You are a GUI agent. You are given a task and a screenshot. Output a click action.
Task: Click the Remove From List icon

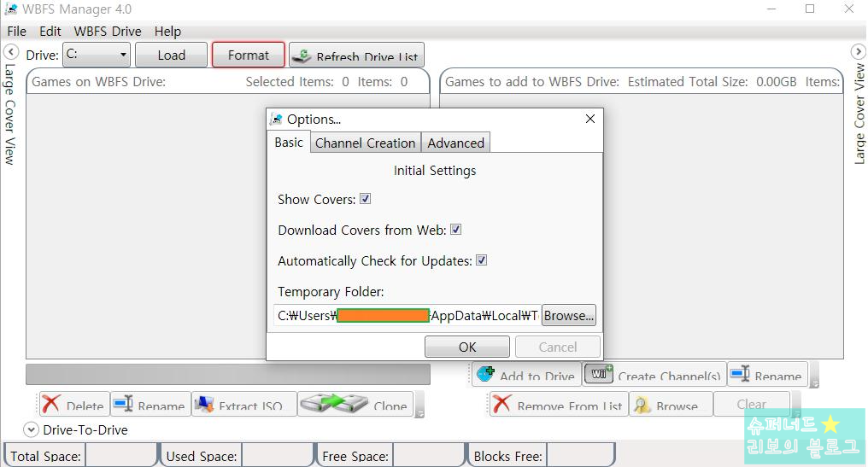point(501,404)
